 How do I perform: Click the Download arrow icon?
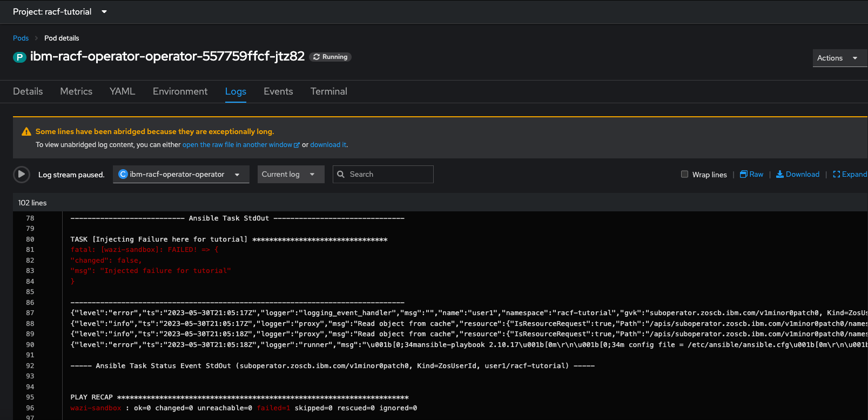pyautogui.click(x=780, y=174)
